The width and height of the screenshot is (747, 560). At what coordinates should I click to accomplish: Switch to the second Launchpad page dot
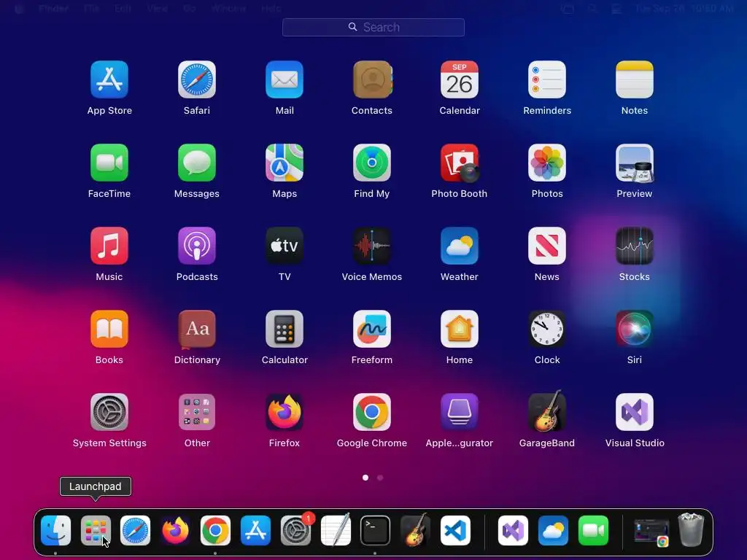coord(380,478)
